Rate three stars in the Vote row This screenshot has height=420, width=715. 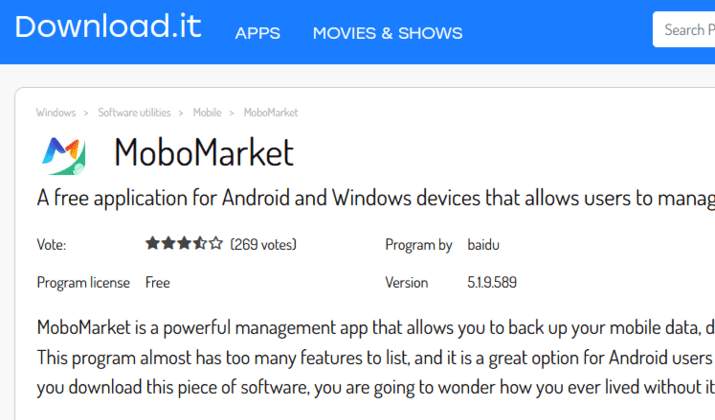(x=184, y=243)
